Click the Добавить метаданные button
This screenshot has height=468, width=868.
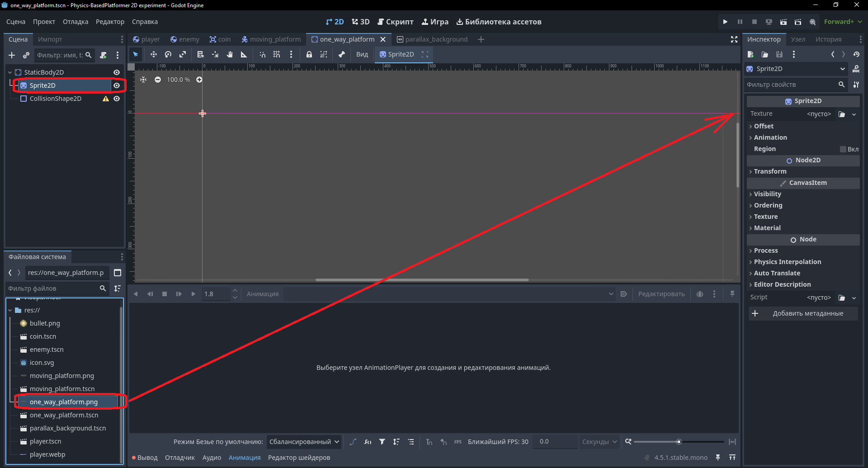tap(803, 313)
